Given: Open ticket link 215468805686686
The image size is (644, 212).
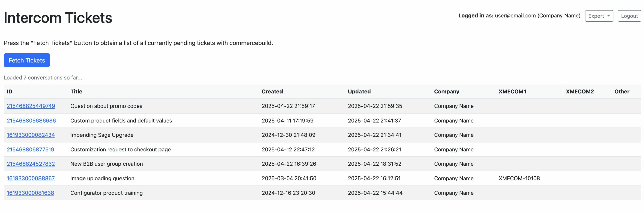Looking at the screenshot, I should 31,121.
